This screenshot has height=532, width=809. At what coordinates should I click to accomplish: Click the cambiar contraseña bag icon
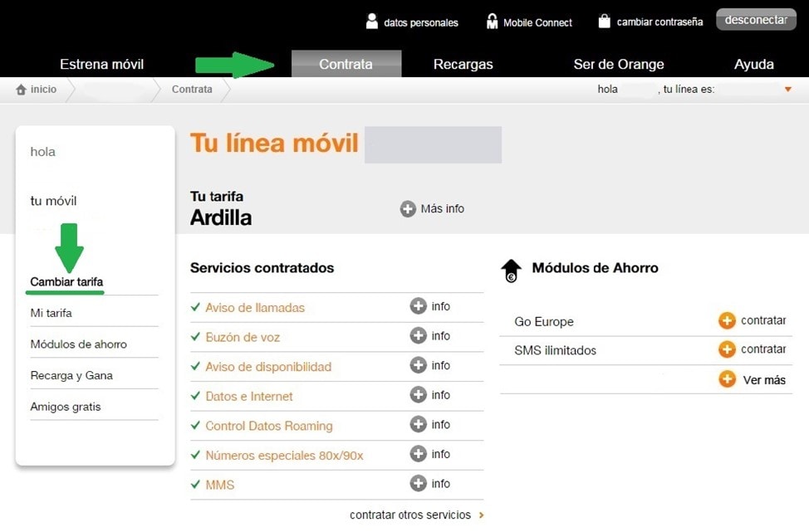pos(604,22)
